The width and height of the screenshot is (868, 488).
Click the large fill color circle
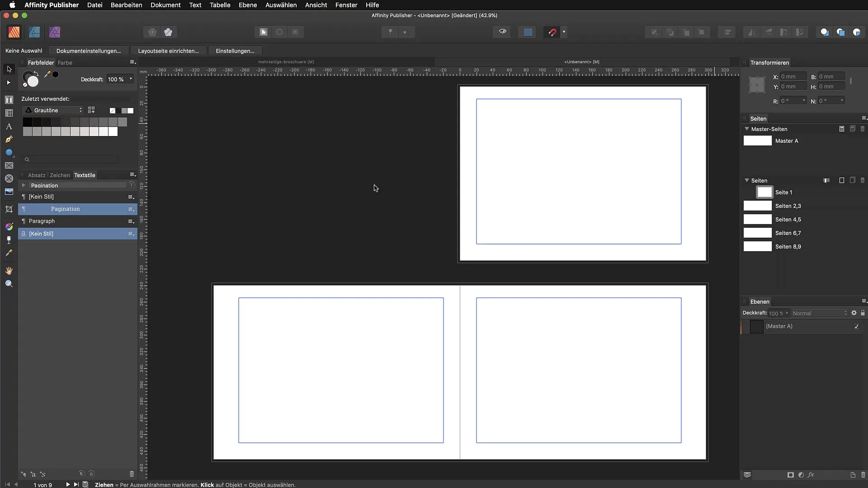pyautogui.click(x=33, y=81)
